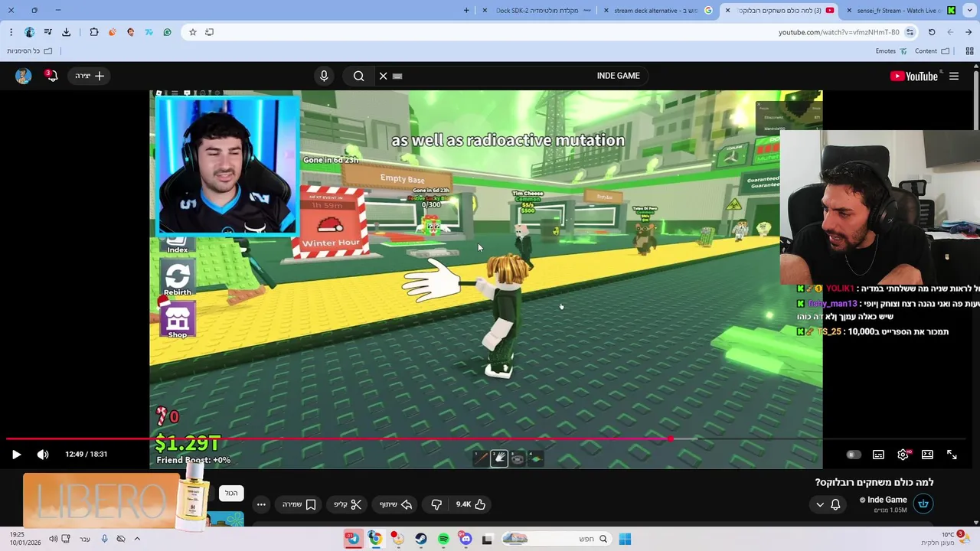Toggle subtitles/captions button
The width and height of the screenshot is (980, 551).
tap(878, 455)
